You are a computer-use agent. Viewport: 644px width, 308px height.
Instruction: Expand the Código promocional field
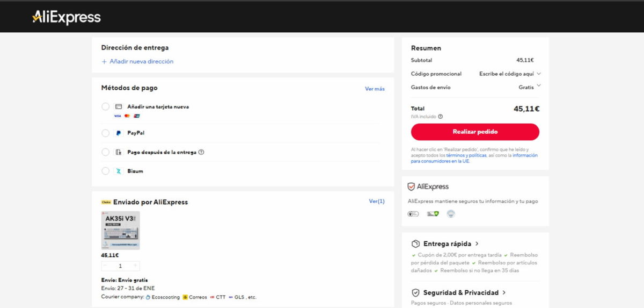(538, 74)
